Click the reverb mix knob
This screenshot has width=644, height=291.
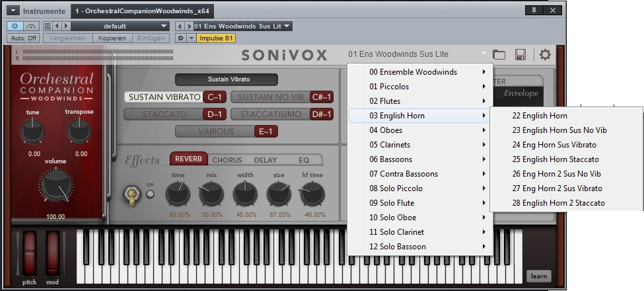tap(211, 194)
